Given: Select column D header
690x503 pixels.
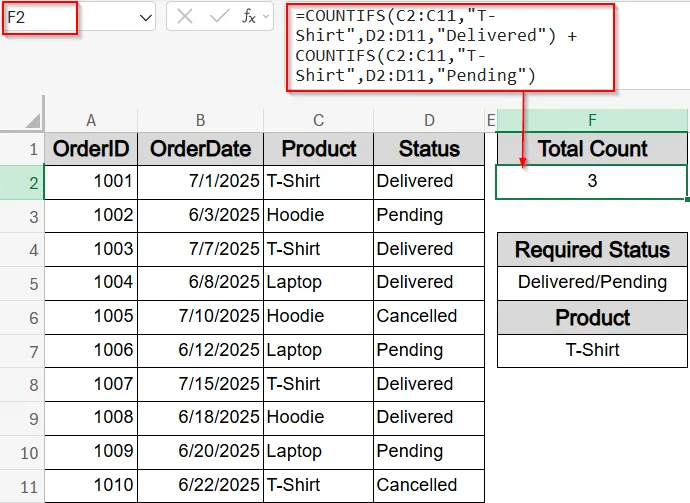Looking at the screenshot, I should (x=429, y=120).
